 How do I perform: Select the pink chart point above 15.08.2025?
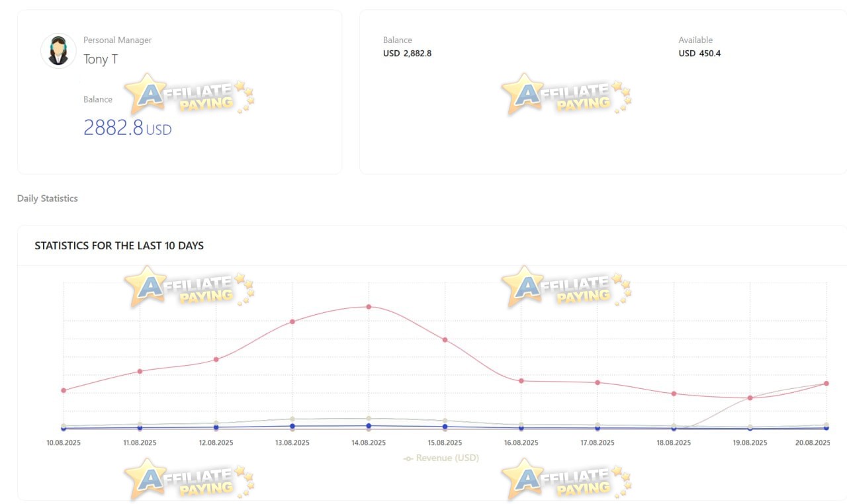(445, 339)
